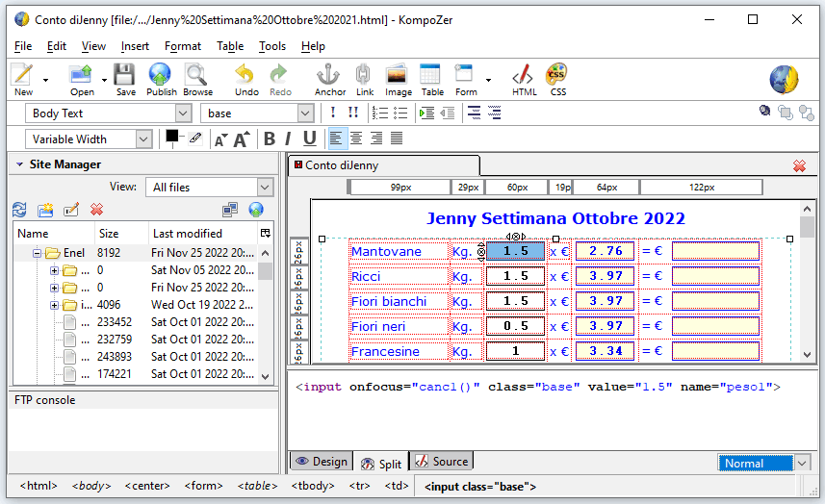Create a new page with New icon
The height and width of the screenshot is (504, 825).
23,80
